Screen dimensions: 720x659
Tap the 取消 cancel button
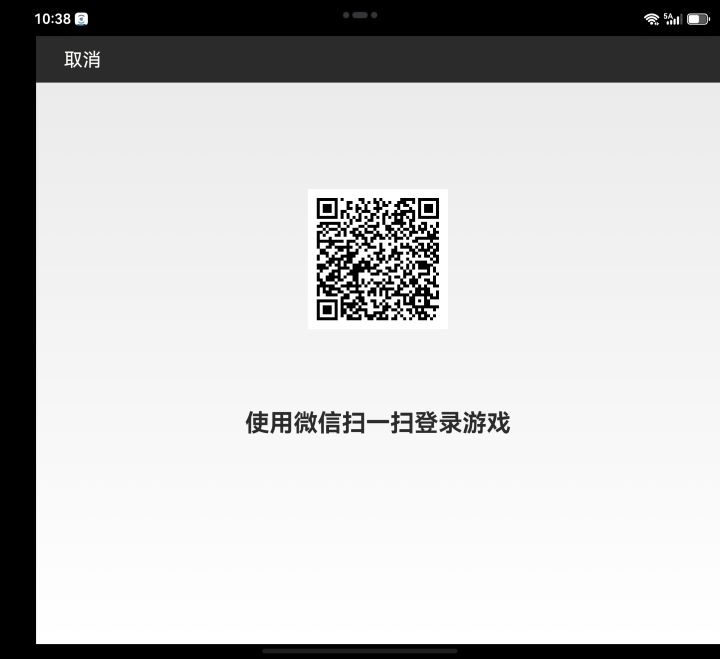click(x=82, y=60)
